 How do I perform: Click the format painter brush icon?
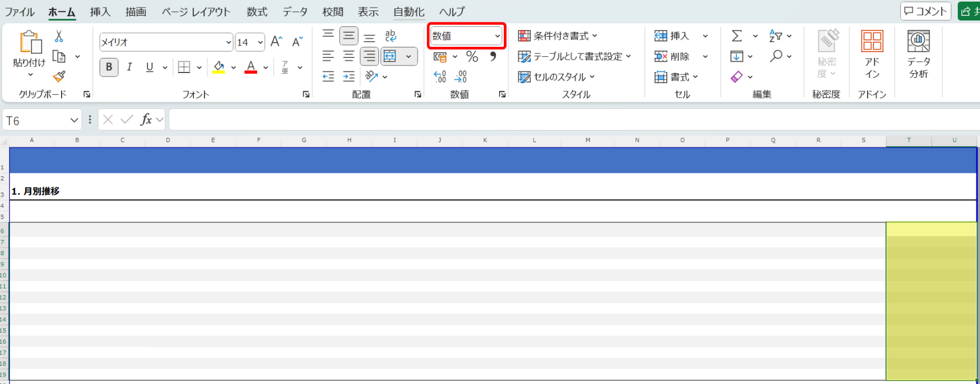pyautogui.click(x=59, y=77)
